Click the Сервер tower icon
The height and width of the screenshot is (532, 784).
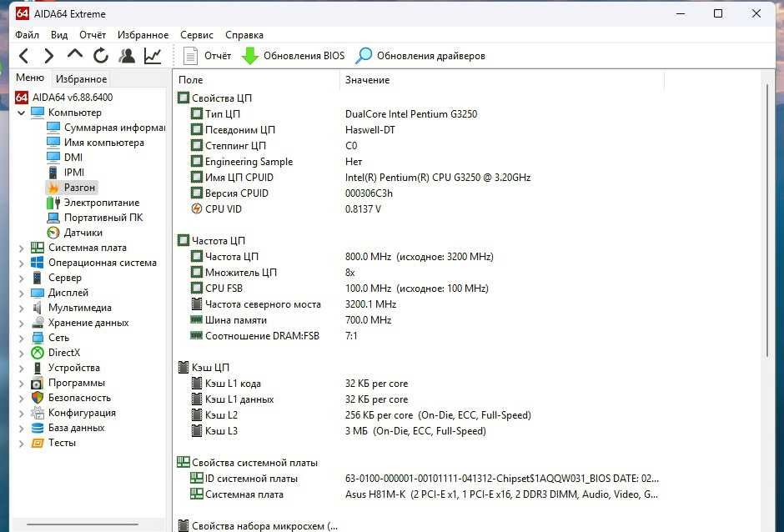pyautogui.click(x=38, y=278)
